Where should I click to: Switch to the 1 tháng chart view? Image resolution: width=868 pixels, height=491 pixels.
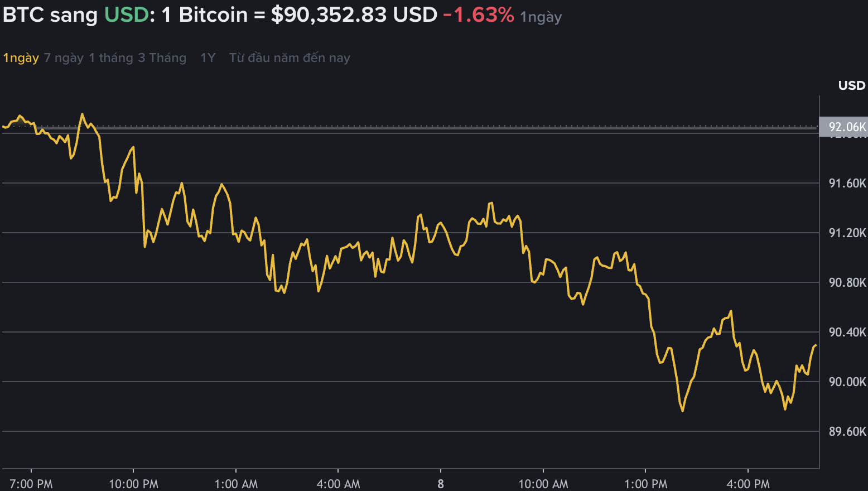pyautogui.click(x=110, y=57)
